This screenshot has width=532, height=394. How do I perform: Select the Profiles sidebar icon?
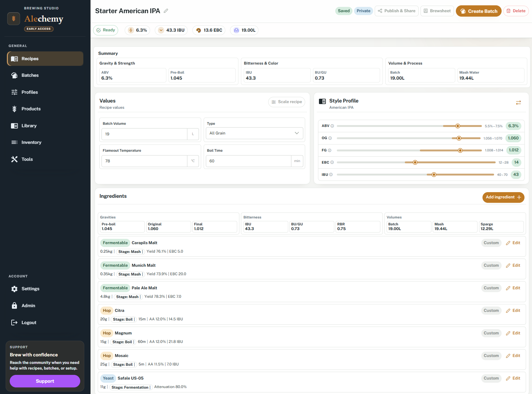14,92
